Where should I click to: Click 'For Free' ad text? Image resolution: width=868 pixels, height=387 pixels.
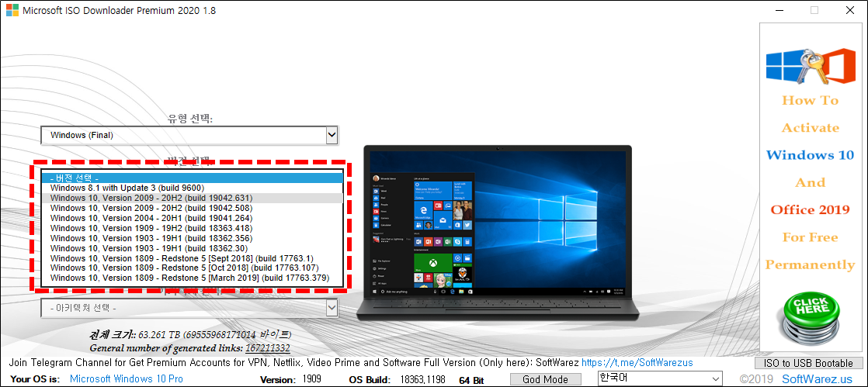point(810,237)
